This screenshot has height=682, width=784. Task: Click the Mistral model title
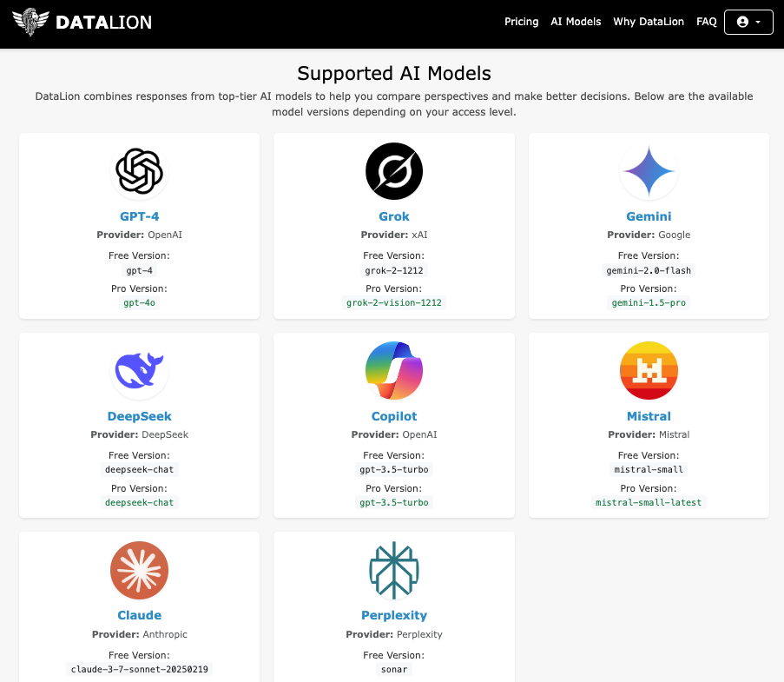[x=649, y=416]
